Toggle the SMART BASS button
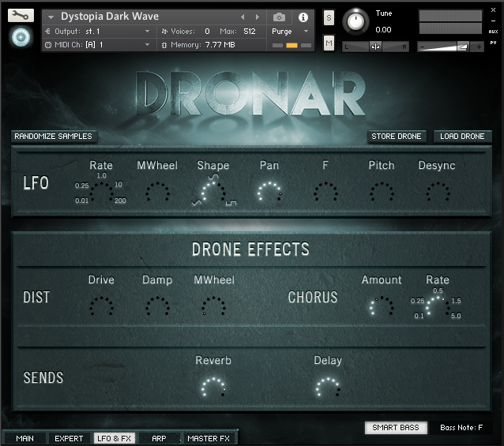 click(x=396, y=427)
